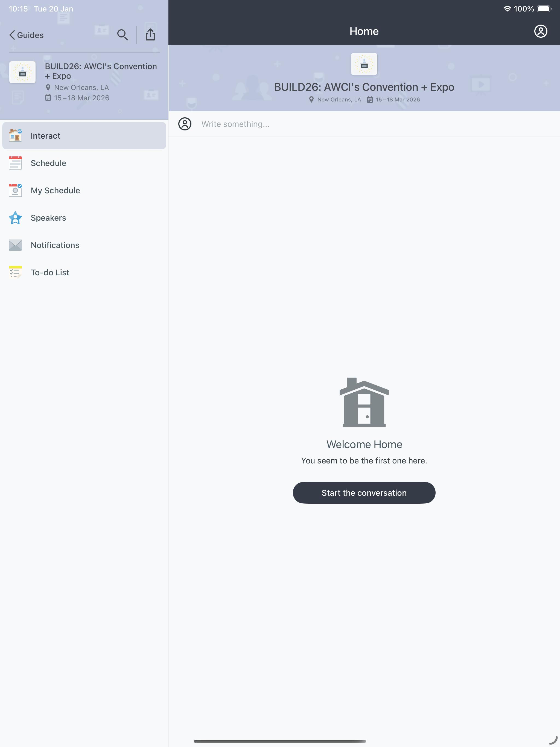This screenshot has height=747, width=560.
Task: Tap the large gray house illustration
Action: [364, 402]
